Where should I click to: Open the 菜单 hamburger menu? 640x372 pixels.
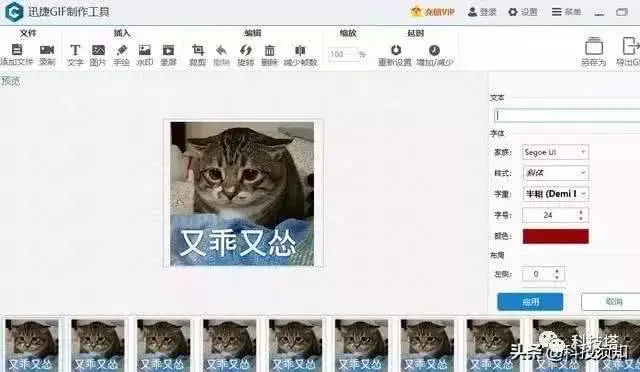566,12
